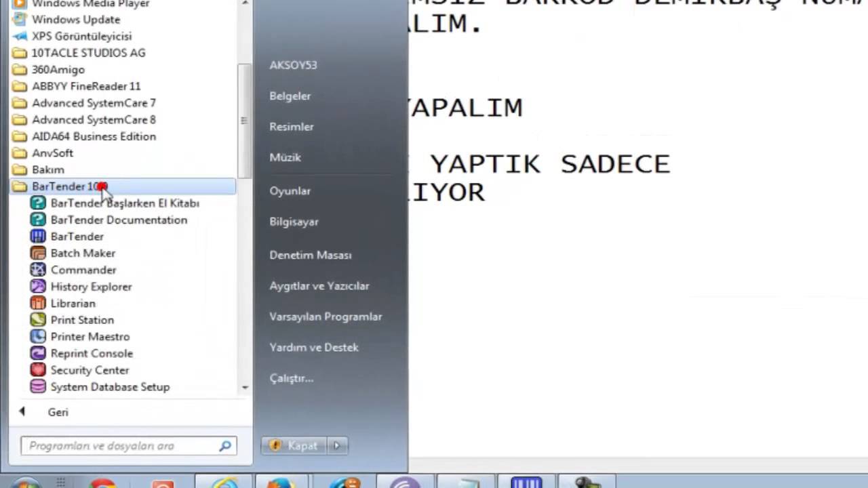Click the Kapat shutdown button
Screen dimensions: 868x488
294,445
